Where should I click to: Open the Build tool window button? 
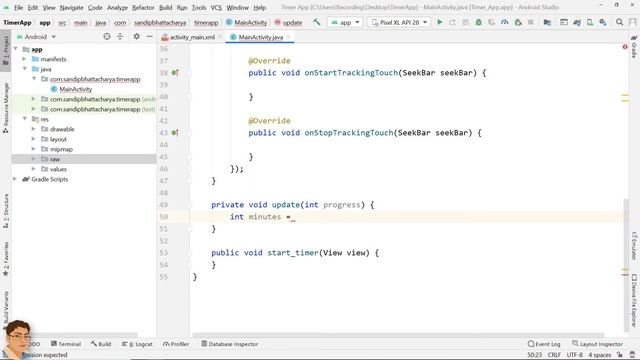101,344
